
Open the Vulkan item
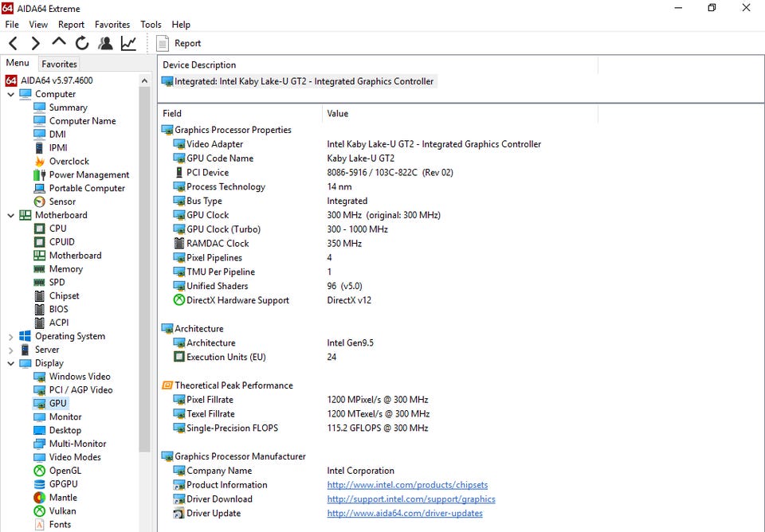(x=55, y=511)
